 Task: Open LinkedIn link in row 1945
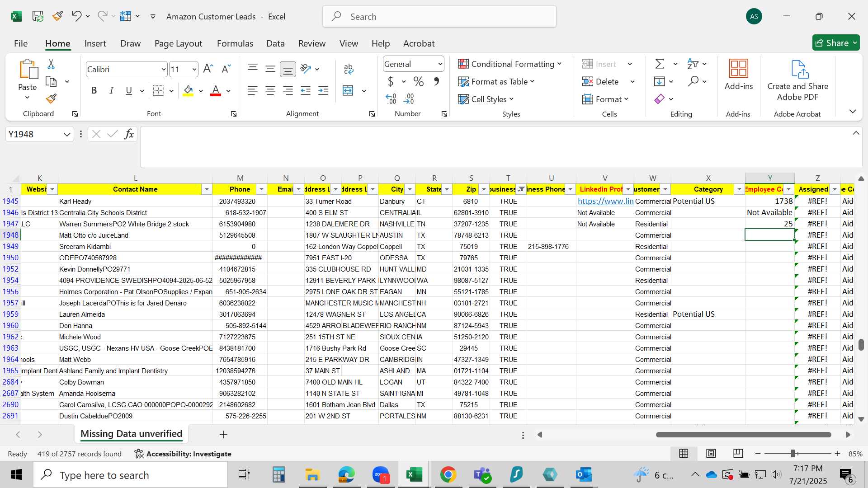(605, 201)
